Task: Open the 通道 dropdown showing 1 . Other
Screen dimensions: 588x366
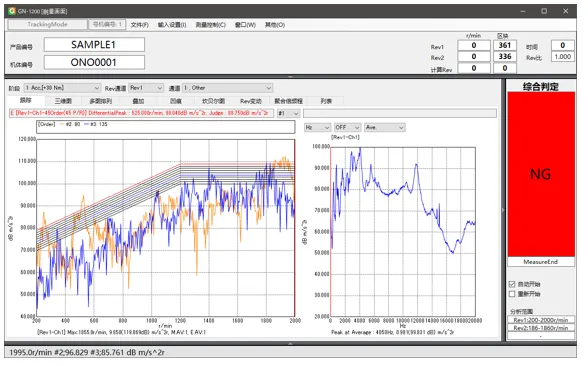Action: pyautogui.click(x=227, y=88)
